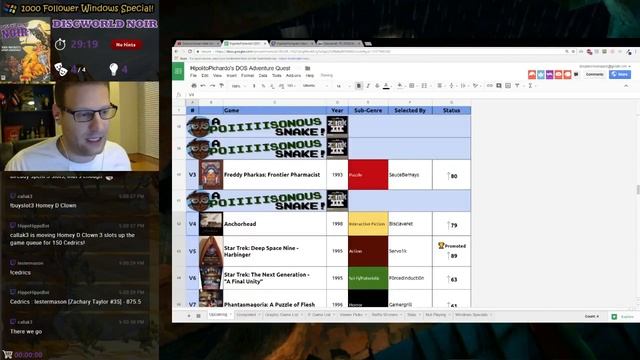Click the Insert comment icon
The width and height of the screenshot is (640, 360).
click(x=499, y=86)
